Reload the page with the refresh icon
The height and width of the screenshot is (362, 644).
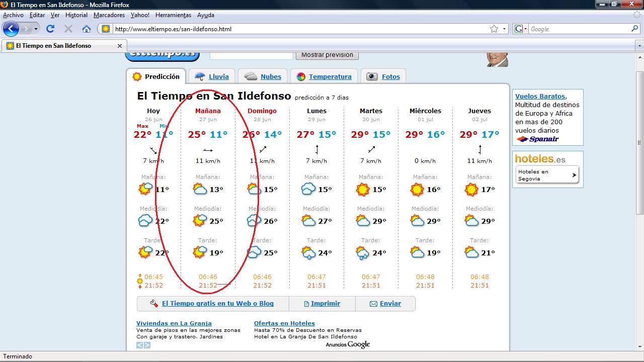pos(50,29)
